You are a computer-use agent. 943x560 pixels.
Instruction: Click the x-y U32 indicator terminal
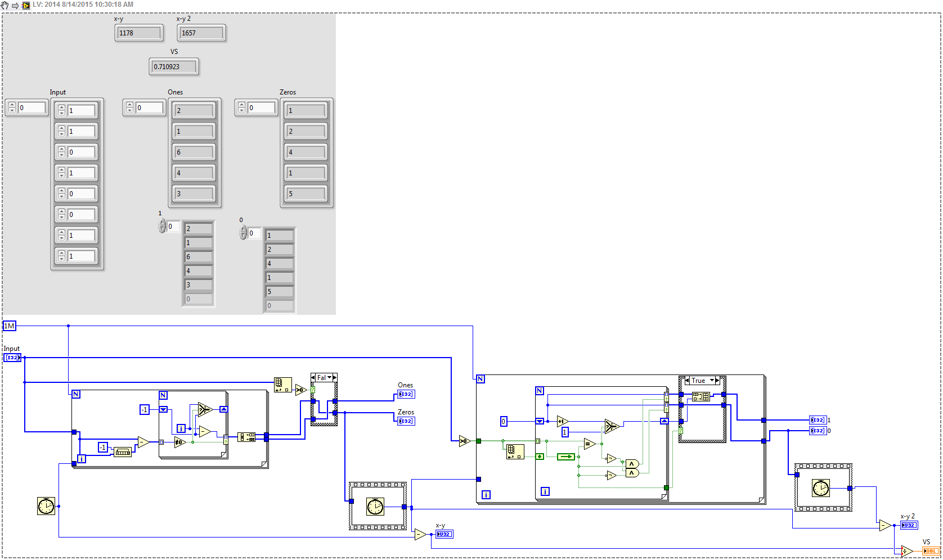click(x=444, y=534)
